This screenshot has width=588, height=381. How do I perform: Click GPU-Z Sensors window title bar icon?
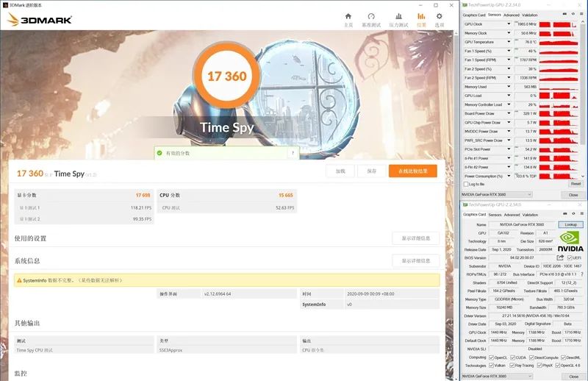point(465,5)
